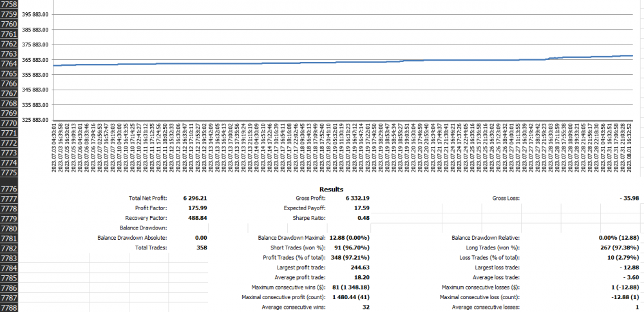Select row header 7788
Viewport: 644px width, 312px height.
point(9,307)
